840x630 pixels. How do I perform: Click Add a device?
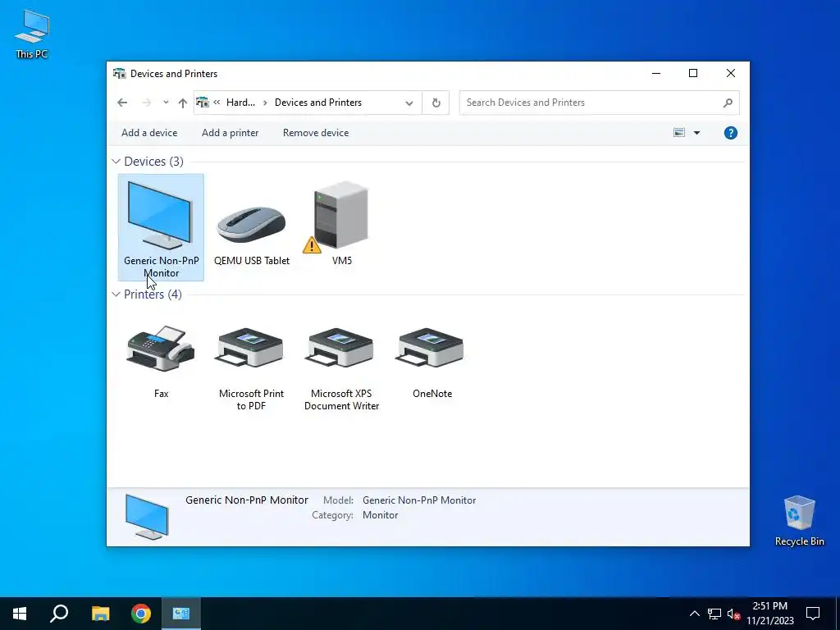click(x=149, y=133)
